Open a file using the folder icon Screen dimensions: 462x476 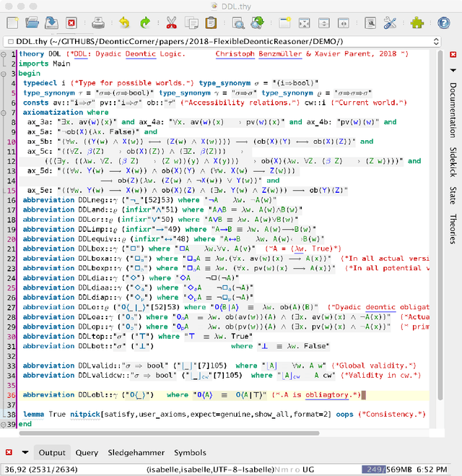pos(32,23)
